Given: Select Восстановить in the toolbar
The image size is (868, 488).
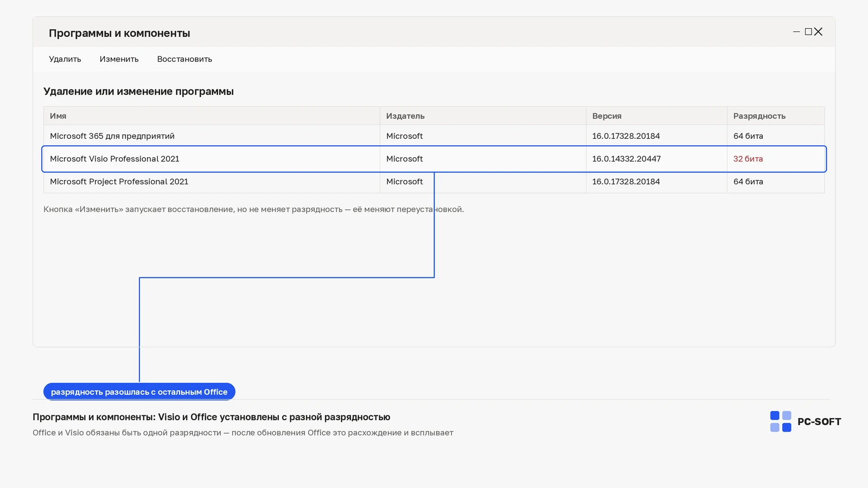Looking at the screenshot, I should click(x=184, y=59).
